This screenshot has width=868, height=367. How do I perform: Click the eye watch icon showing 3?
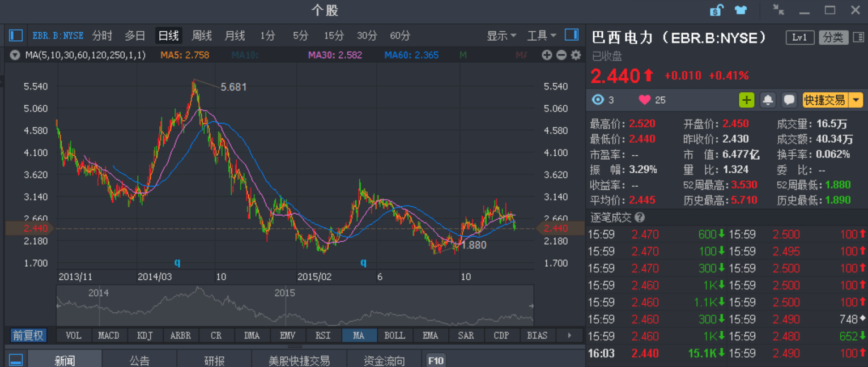click(x=598, y=100)
